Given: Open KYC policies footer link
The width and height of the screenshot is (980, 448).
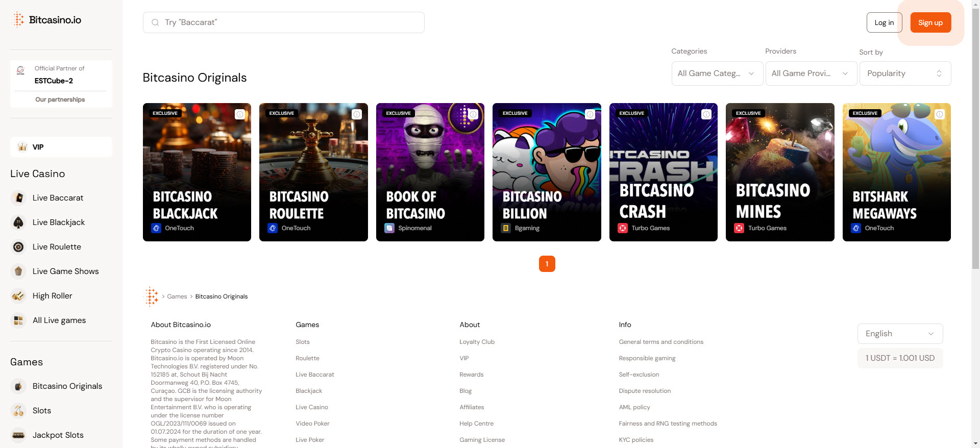Looking at the screenshot, I should (636, 440).
